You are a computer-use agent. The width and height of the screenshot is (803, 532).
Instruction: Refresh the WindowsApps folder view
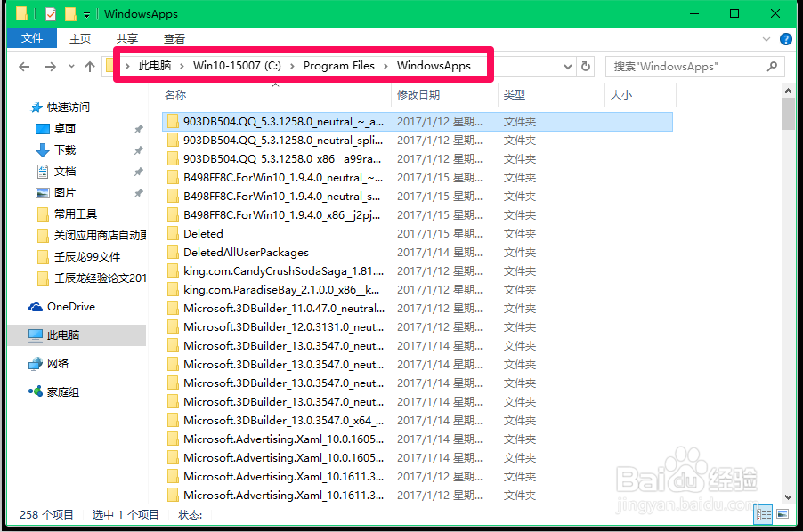(586, 67)
